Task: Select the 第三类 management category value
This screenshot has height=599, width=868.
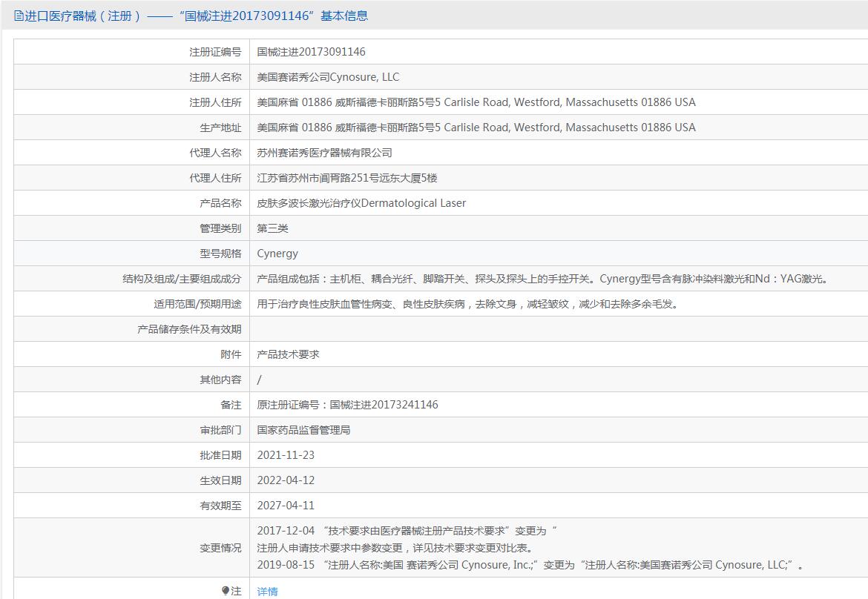Action: pyautogui.click(x=272, y=228)
